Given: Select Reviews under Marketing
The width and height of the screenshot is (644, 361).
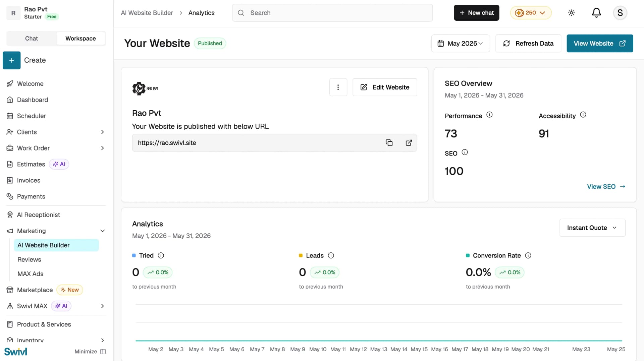Looking at the screenshot, I should click(29, 260).
